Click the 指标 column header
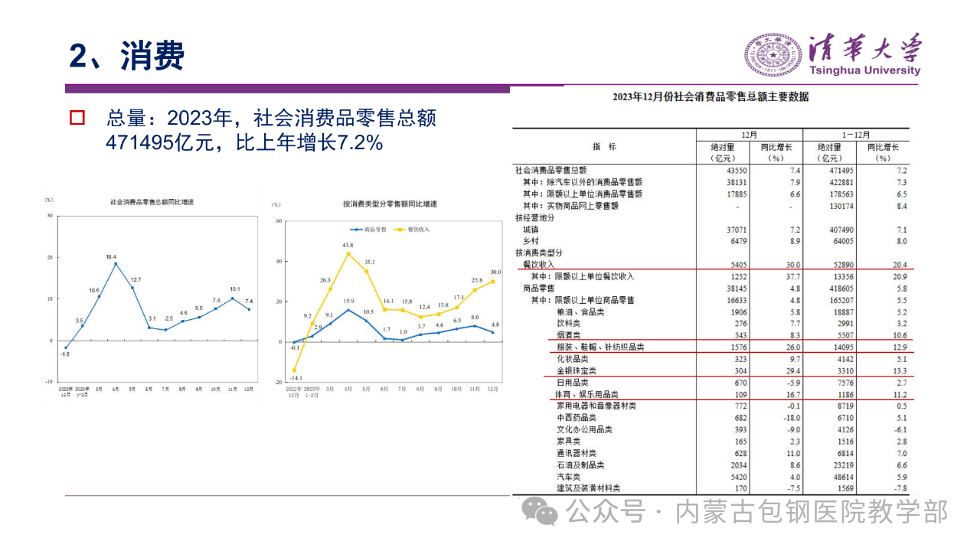This screenshot has width=980, height=551. click(603, 146)
